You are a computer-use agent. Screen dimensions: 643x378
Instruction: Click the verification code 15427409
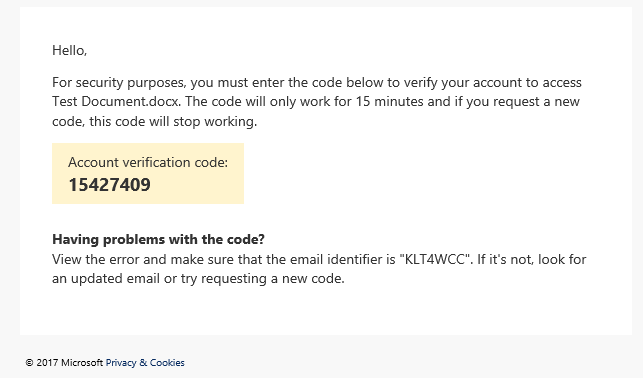coord(109,185)
